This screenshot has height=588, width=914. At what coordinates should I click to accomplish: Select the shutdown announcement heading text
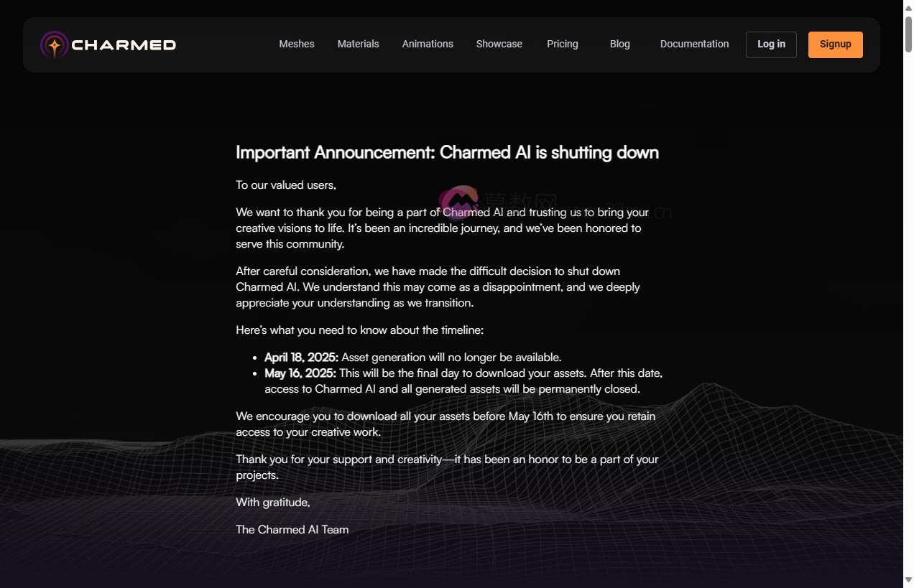click(x=447, y=152)
